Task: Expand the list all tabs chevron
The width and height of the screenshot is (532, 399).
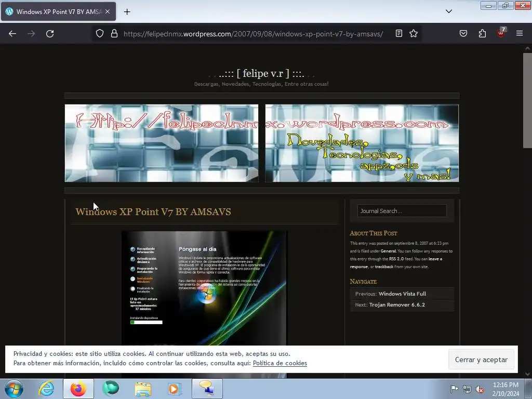Action: click(x=448, y=11)
